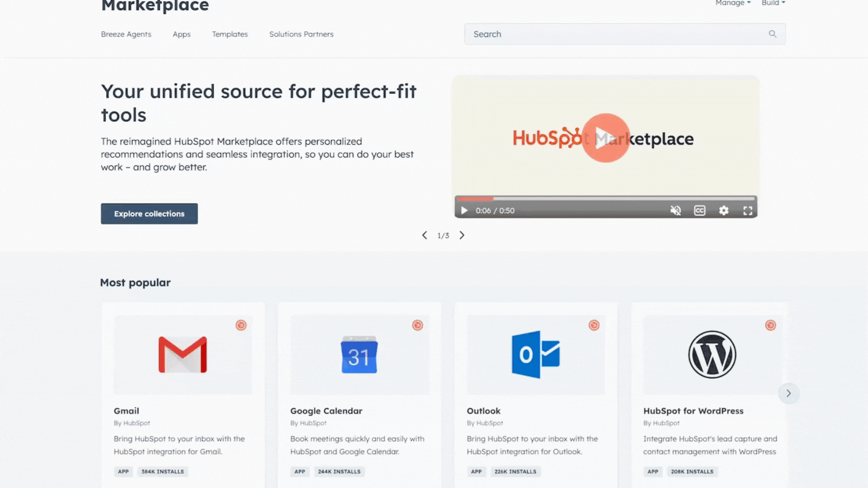Unmute the video sound icon

point(675,211)
